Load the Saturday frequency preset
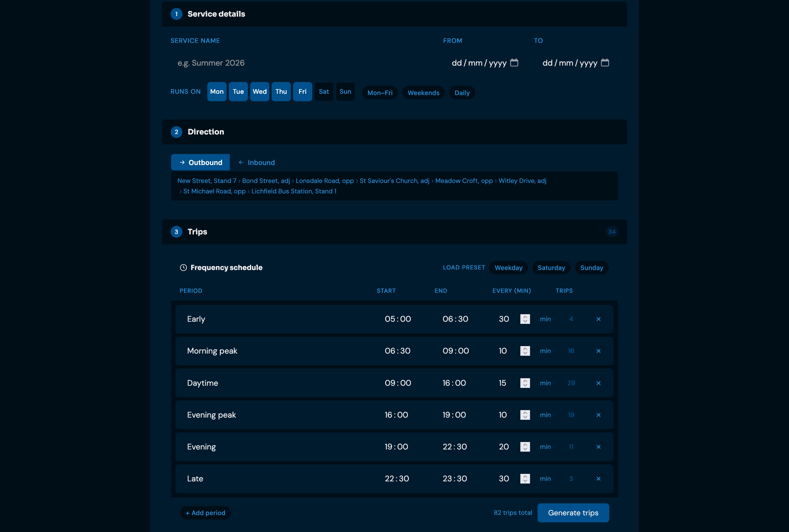The image size is (789, 532). 551,268
